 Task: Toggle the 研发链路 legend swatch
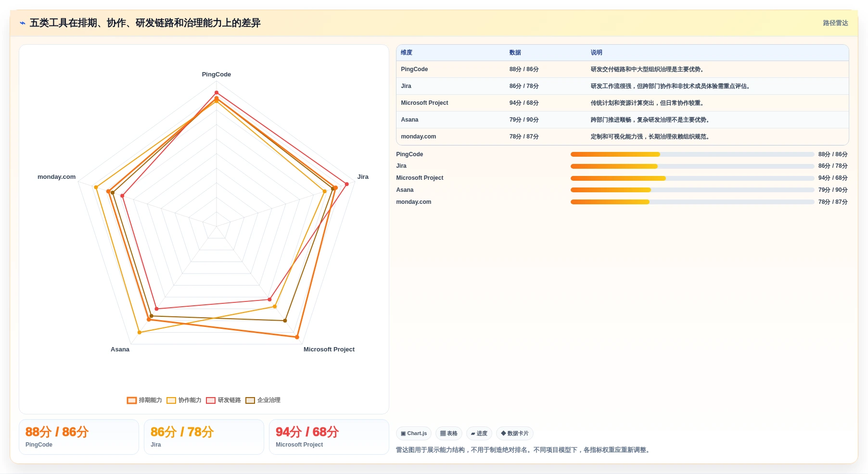[x=211, y=400]
